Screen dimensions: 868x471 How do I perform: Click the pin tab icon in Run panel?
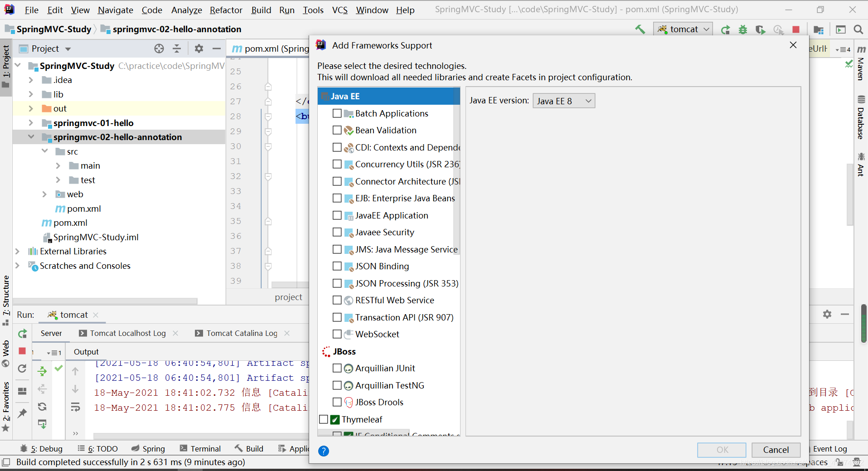coord(22,413)
